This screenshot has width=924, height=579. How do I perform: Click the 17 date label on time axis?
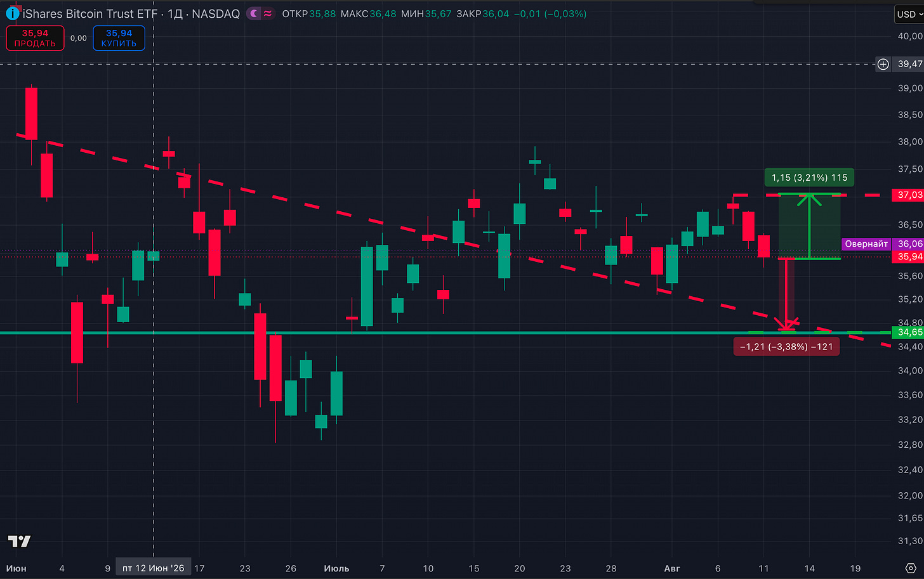point(199,568)
